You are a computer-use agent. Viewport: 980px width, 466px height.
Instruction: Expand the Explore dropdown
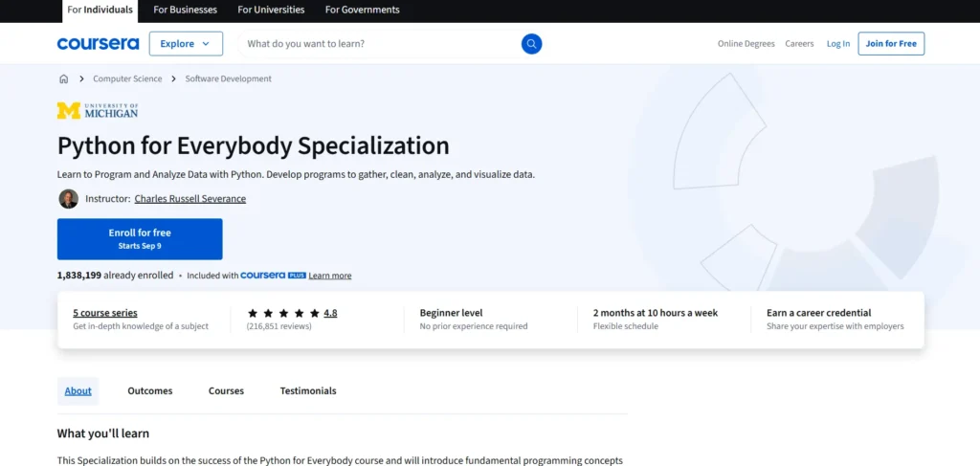(186, 43)
